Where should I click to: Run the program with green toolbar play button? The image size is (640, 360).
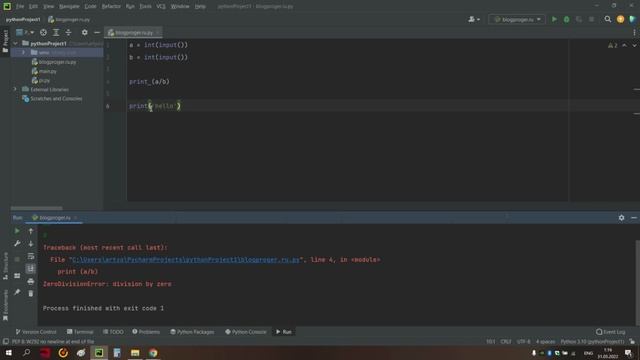[554, 19]
